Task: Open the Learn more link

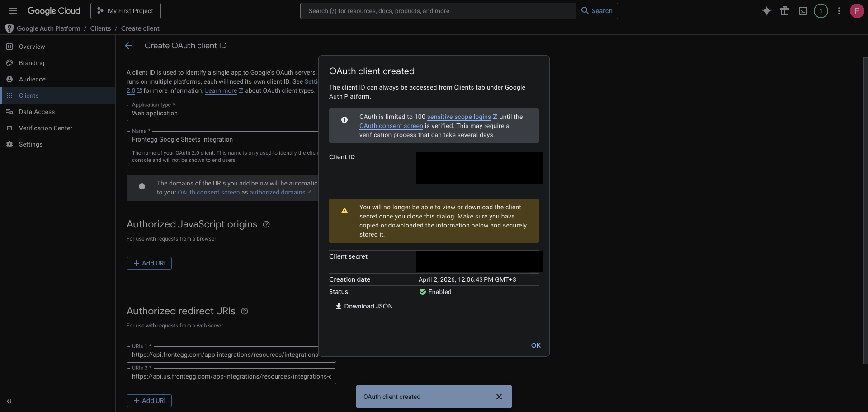Action: [224, 90]
